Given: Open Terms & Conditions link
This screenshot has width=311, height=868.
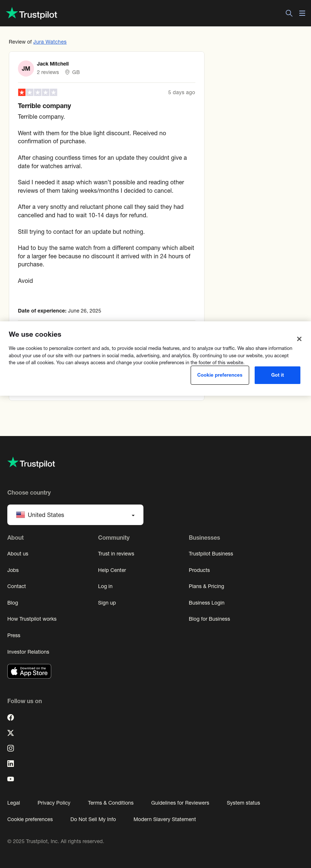Looking at the screenshot, I should click(110, 803).
